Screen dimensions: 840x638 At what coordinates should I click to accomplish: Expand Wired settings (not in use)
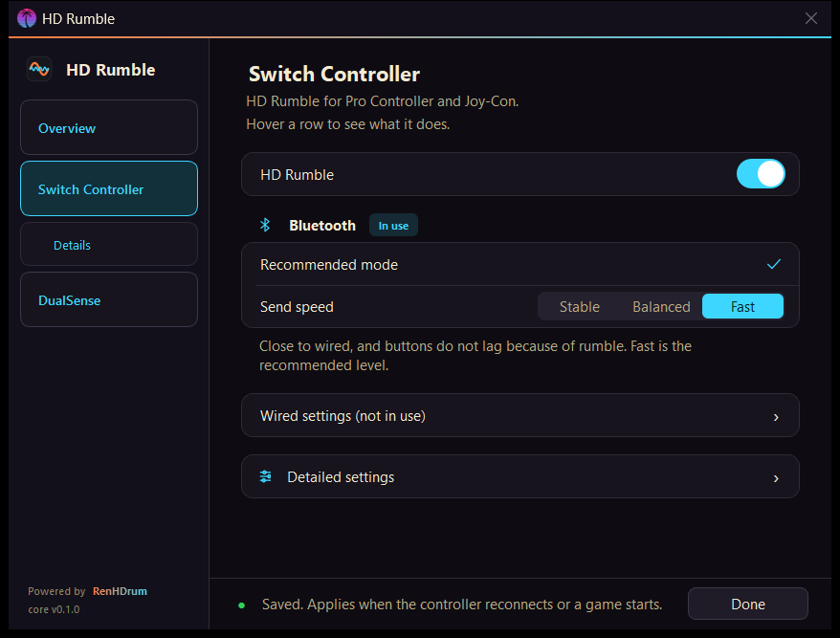tap(520, 415)
